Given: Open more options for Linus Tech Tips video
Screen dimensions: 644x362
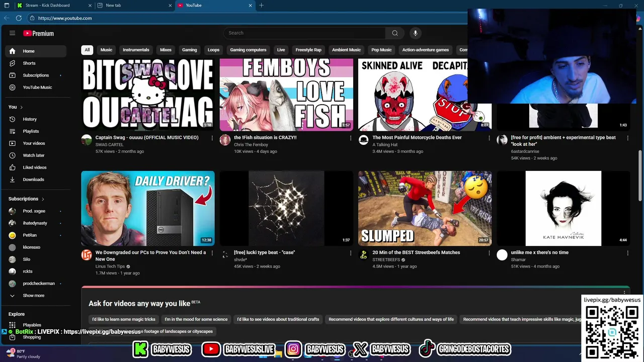Looking at the screenshot, I should pyautogui.click(x=212, y=253).
